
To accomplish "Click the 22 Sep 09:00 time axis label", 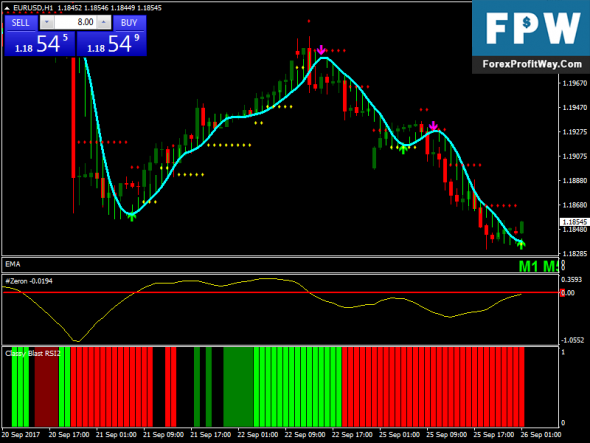I will point(305,435).
